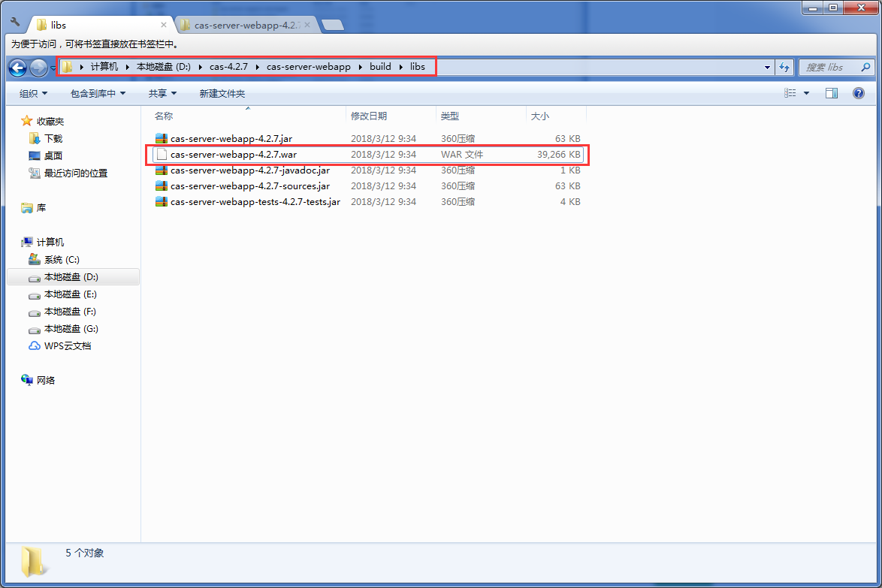
Task: Click the 39,266 KB size value
Action: [x=558, y=154]
